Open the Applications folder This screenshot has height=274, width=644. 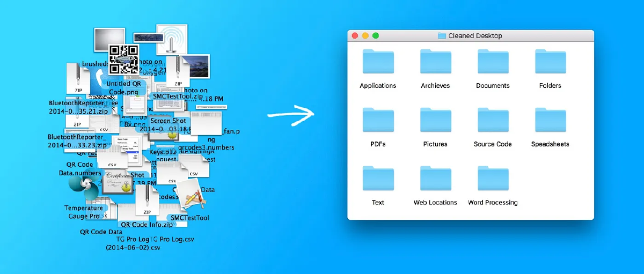(x=378, y=61)
